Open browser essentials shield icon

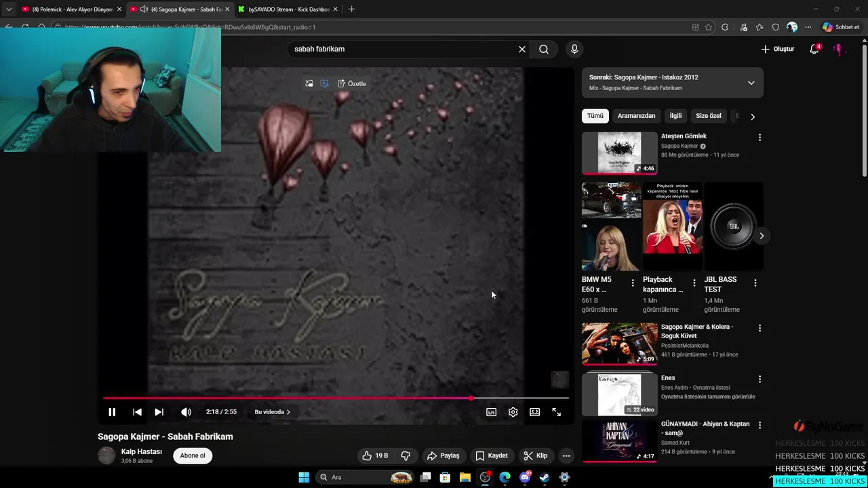click(776, 27)
